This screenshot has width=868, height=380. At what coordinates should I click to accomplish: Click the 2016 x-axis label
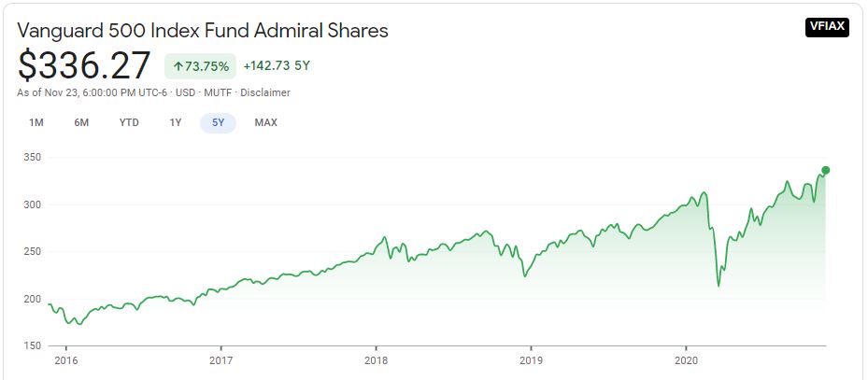click(x=65, y=359)
